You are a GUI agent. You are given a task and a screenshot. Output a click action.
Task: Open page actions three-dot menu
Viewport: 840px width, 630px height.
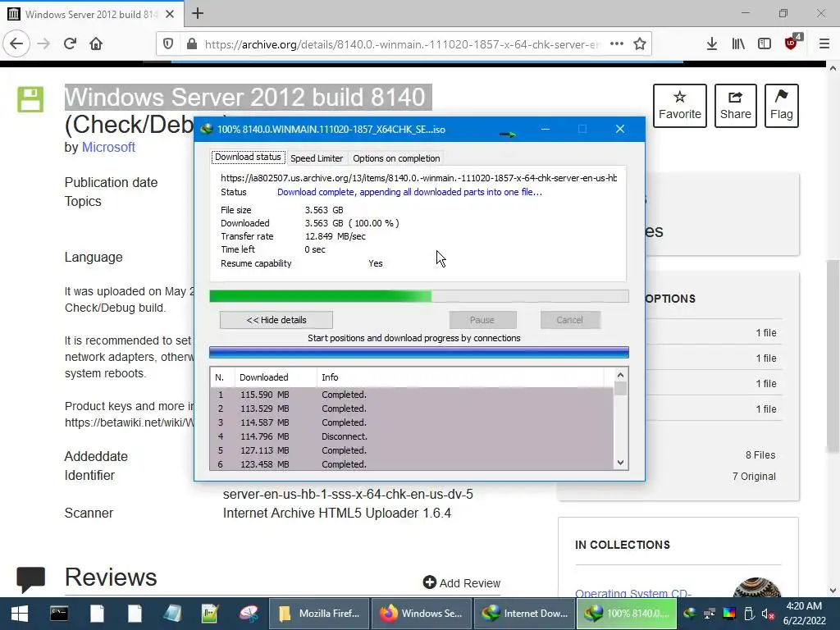(617, 44)
